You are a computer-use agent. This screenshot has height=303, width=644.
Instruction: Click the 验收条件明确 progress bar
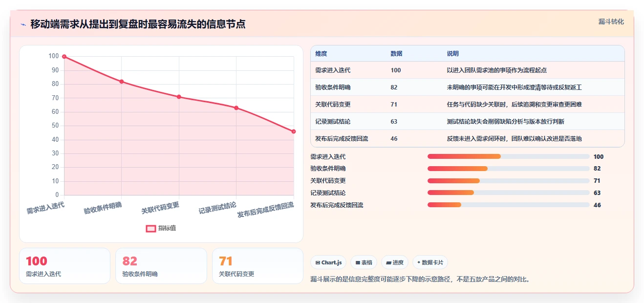pyautogui.click(x=509, y=169)
